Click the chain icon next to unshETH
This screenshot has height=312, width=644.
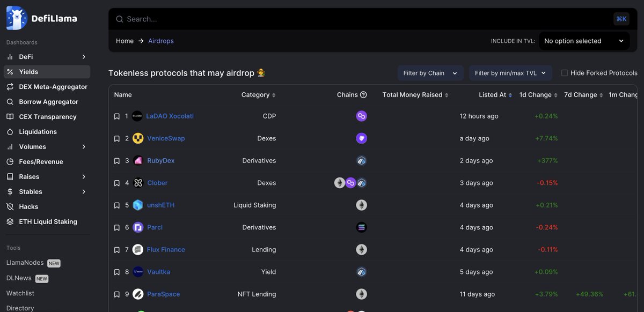(x=361, y=205)
